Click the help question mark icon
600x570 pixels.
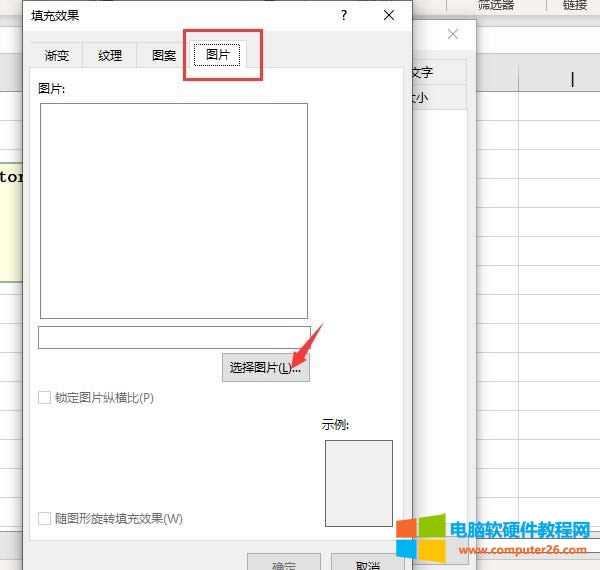344,15
